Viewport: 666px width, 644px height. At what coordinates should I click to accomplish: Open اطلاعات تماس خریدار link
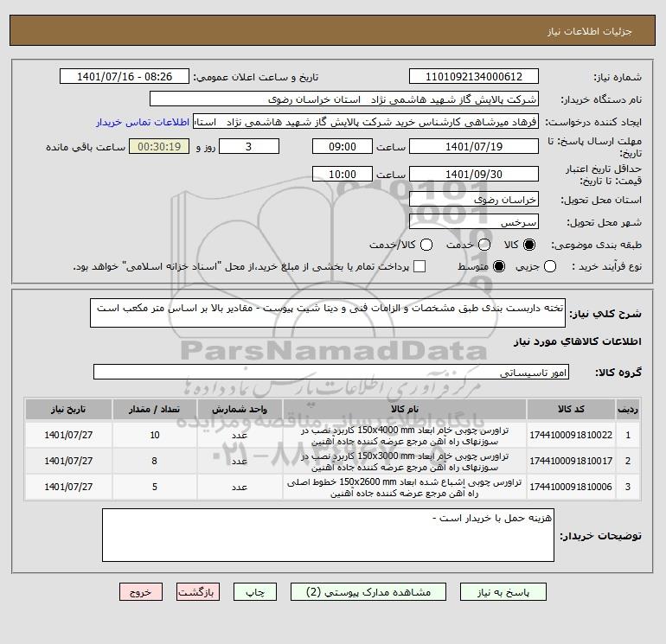(x=143, y=122)
